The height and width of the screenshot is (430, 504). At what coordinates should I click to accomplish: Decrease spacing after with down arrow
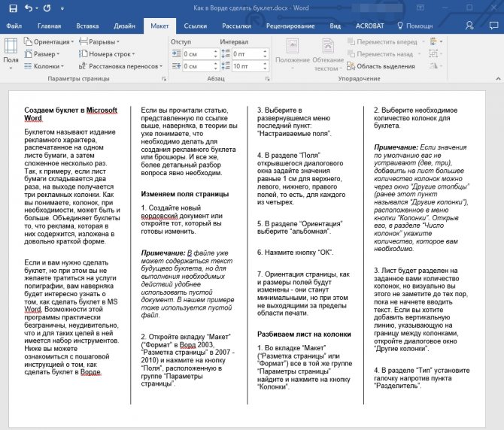(x=265, y=68)
